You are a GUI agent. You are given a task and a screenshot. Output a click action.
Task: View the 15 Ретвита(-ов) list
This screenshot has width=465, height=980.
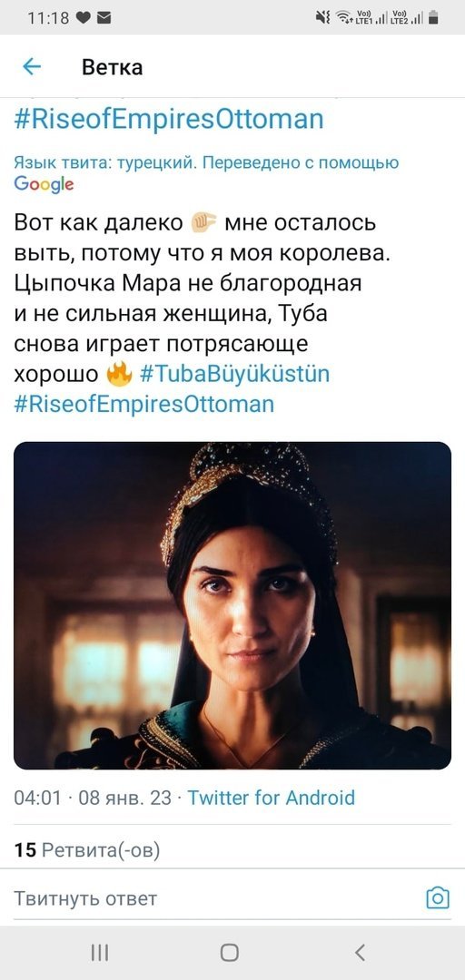tap(87, 850)
